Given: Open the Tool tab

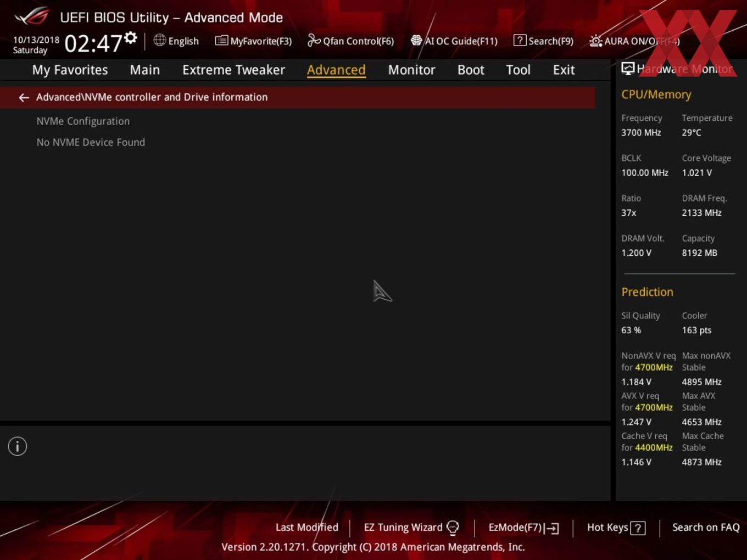Looking at the screenshot, I should (518, 70).
